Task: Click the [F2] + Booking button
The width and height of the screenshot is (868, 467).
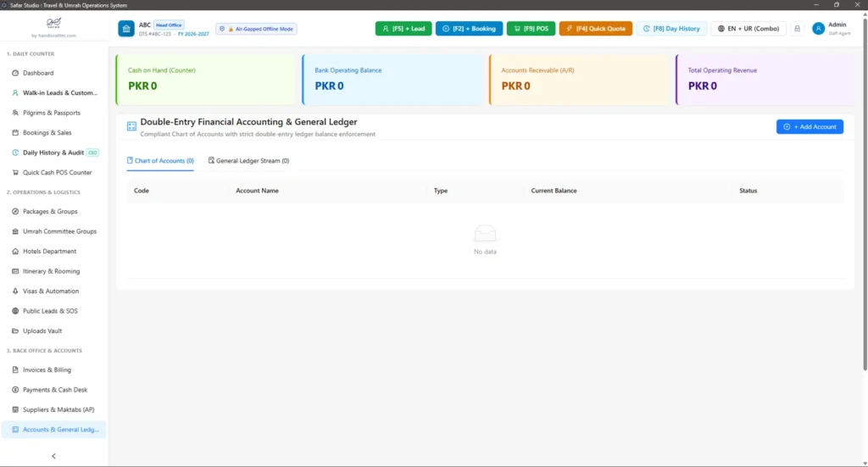Action: pos(469,29)
